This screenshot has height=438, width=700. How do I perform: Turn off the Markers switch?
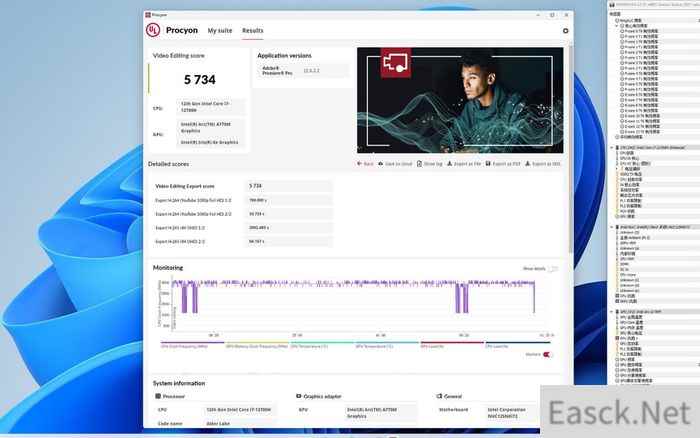coord(547,355)
